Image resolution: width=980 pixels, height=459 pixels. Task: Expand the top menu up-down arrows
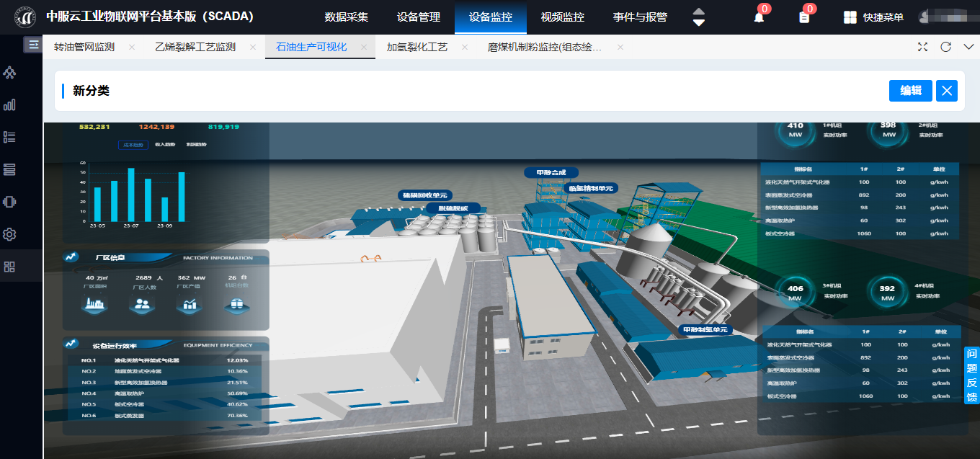[x=698, y=17]
